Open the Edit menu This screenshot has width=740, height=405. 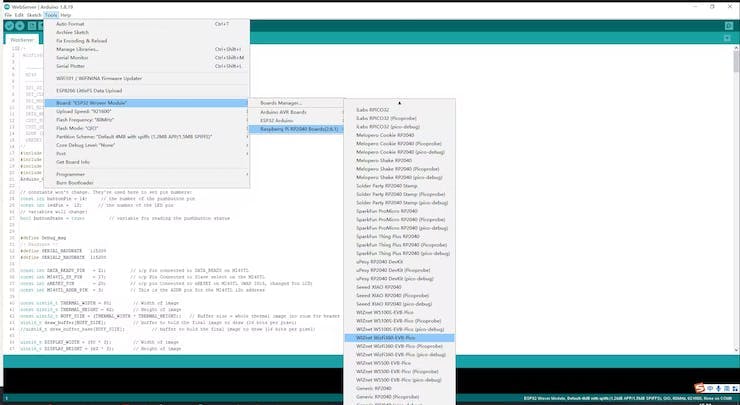pos(19,15)
